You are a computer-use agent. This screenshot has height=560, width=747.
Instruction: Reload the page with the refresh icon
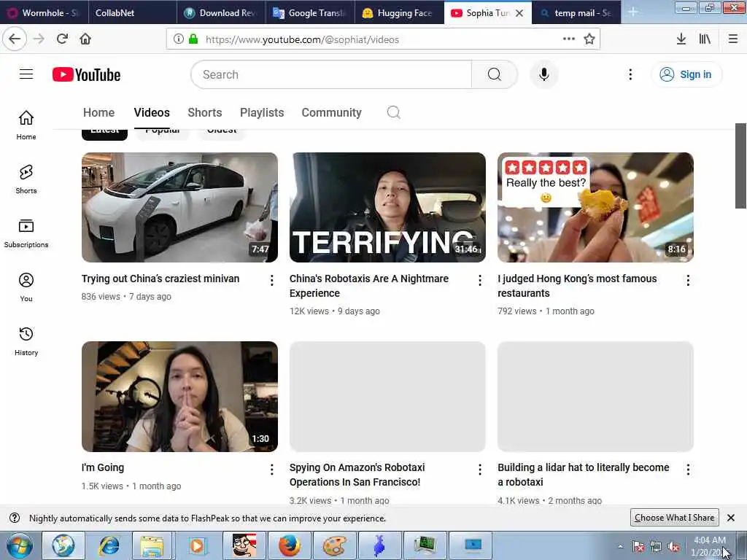pos(62,39)
